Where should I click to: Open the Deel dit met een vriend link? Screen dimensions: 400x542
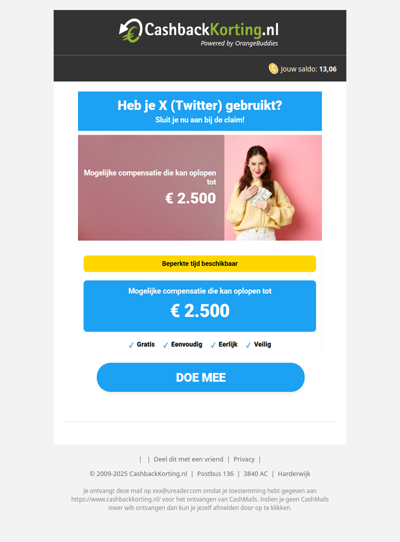(188, 459)
